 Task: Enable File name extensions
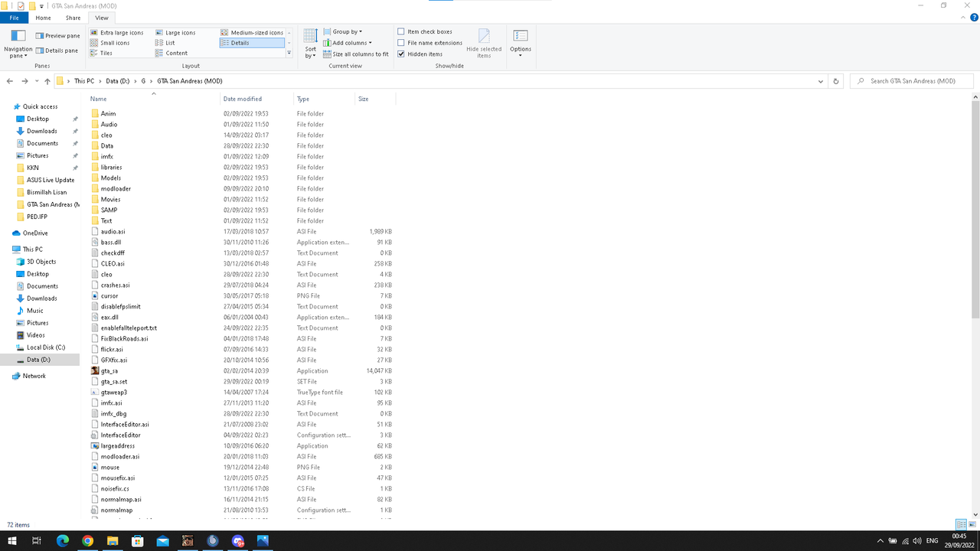point(430,43)
